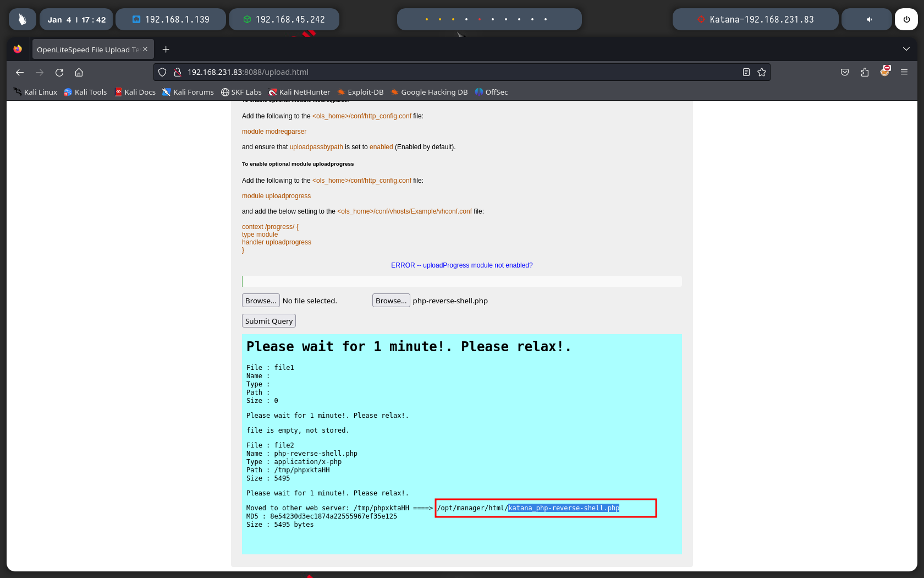The image size is (924, 578).
Task: Click the upload progress bar
Action: click(x=462, y=281)
